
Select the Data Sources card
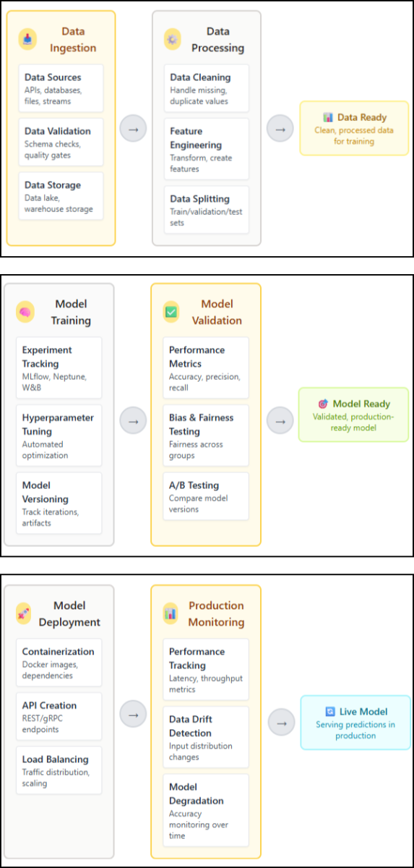[61, 88]
